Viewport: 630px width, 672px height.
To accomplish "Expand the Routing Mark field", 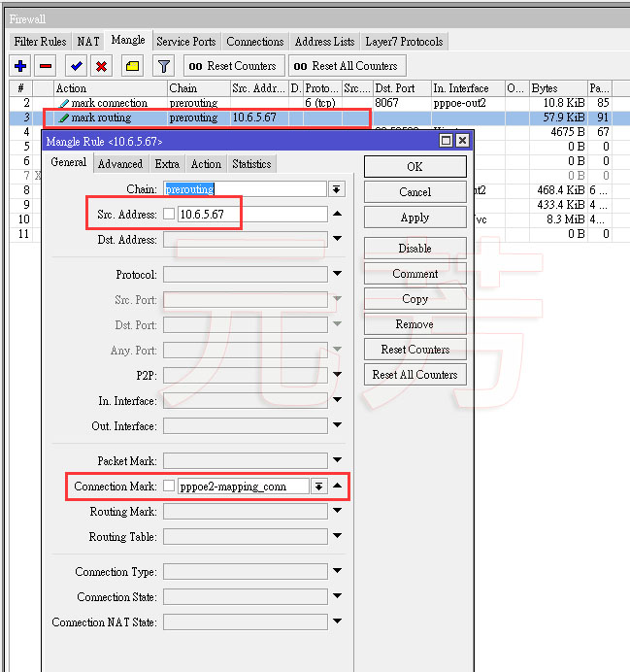I will tap(338, 511).
